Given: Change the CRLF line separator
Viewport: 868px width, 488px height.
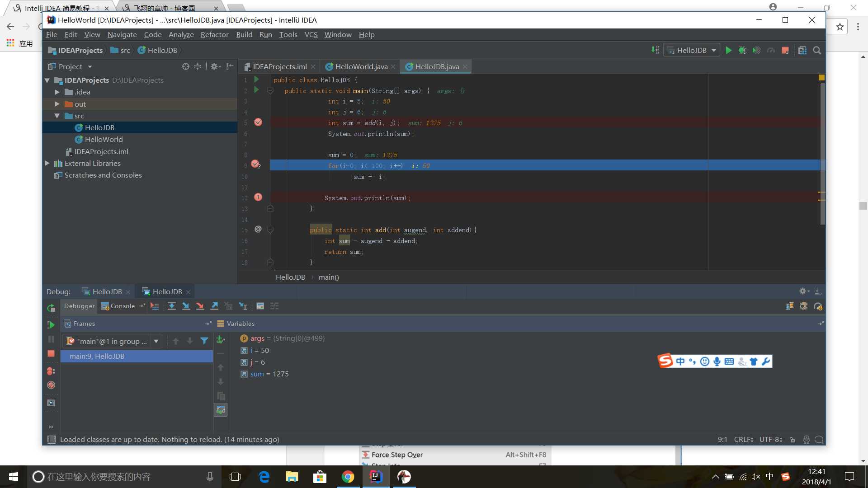Looking at the screenshot, I should click(x=743, y=440).
